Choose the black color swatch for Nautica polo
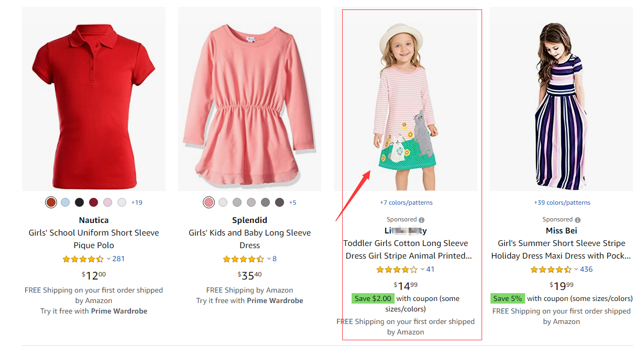Viewport: 644px width, 346px height. 79,203
